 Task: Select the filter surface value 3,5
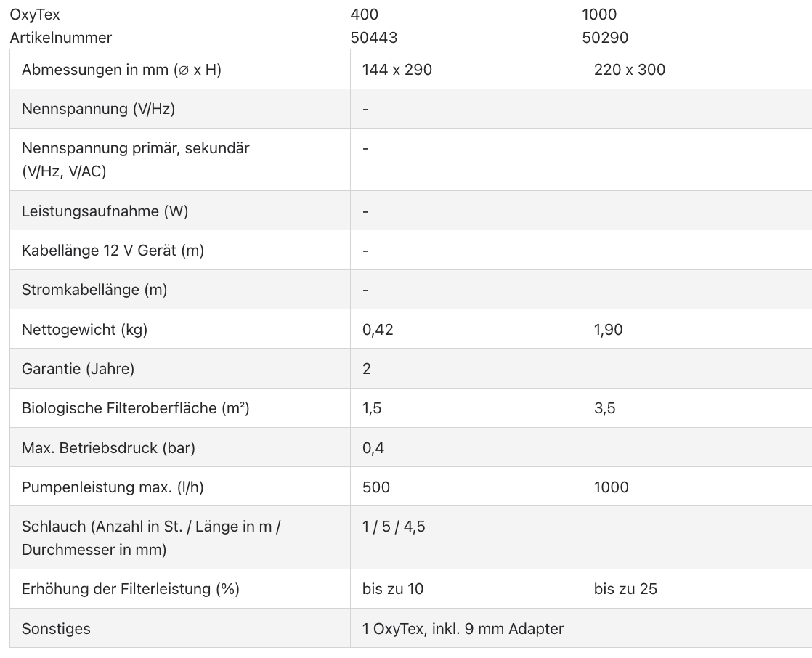604,408
